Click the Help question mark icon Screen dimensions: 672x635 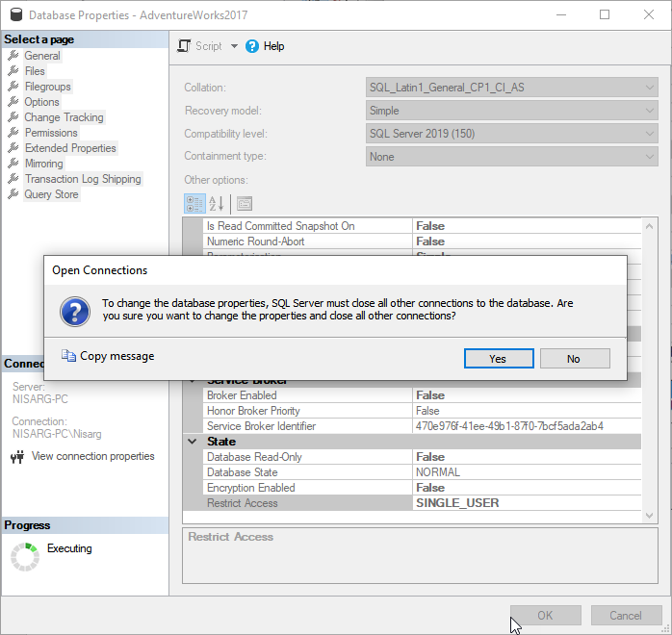coord(252,46)
